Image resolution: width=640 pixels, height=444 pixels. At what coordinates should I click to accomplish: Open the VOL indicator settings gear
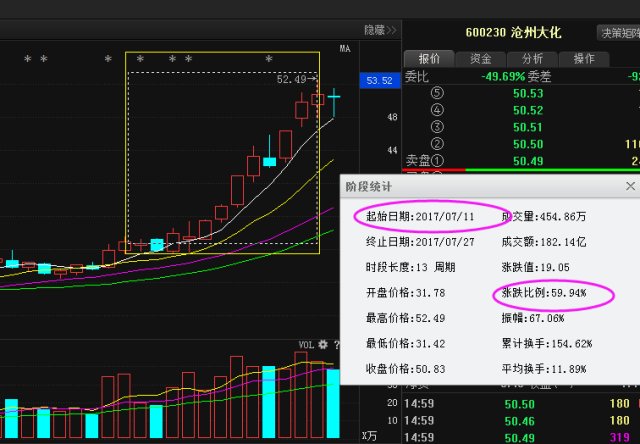(x=323, y=345)
